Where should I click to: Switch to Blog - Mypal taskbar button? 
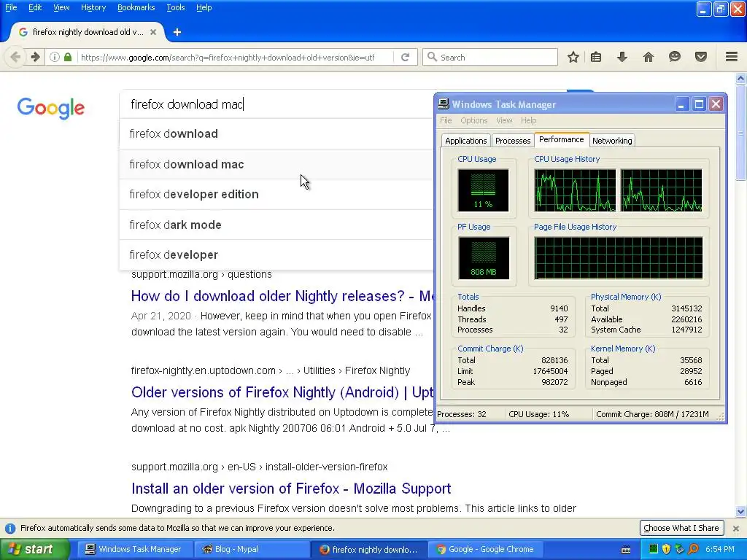click(251, 550)
